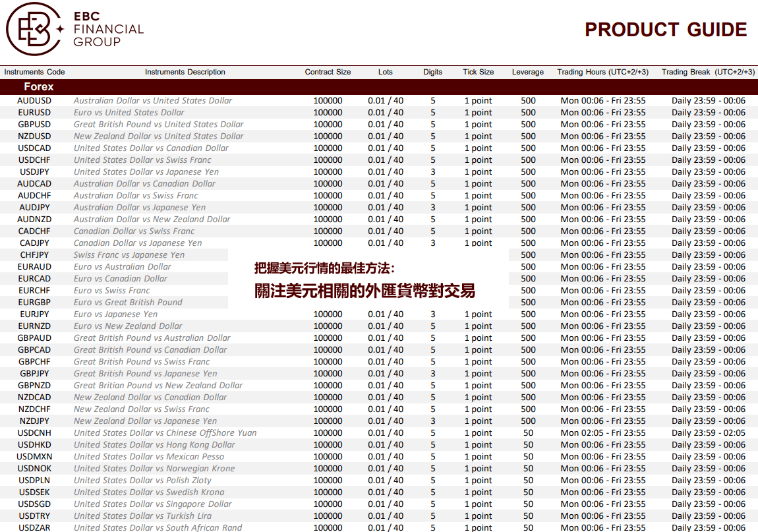758x532 pixels.
Task: Click 'United States Dollar vs Japanese Yen' description
Action: tap(146, 171)
